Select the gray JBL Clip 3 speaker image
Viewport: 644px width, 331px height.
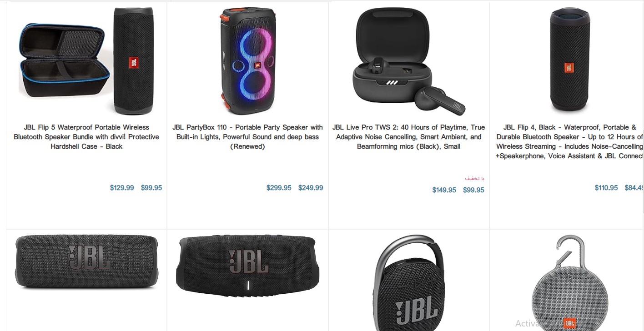pyautogui.click(x=569, y=283)
